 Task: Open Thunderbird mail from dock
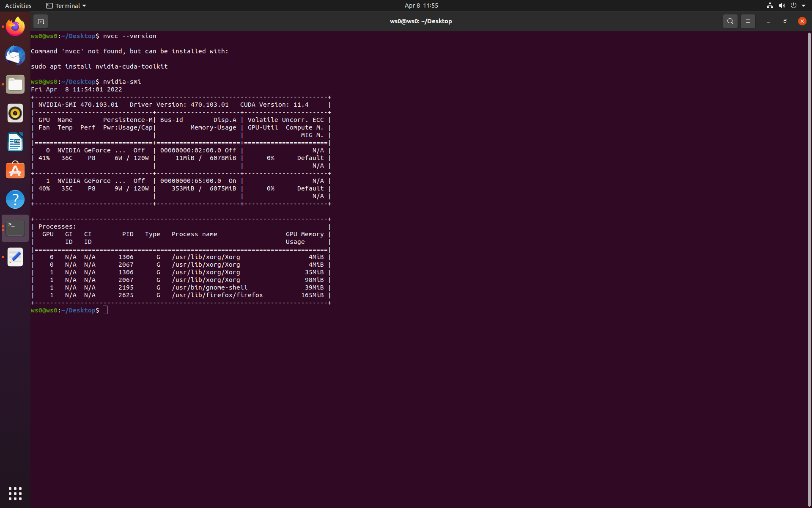(15, 56)
